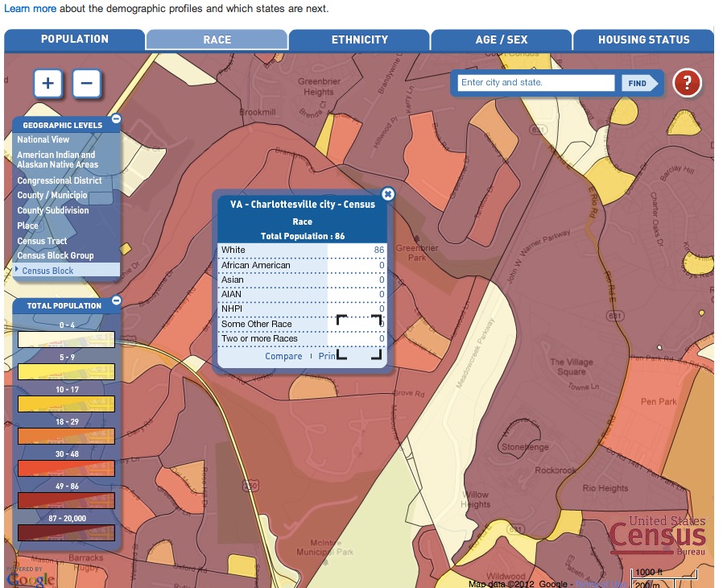Open the Ethnicity tab
723x588 pixels.
(359, 39)
